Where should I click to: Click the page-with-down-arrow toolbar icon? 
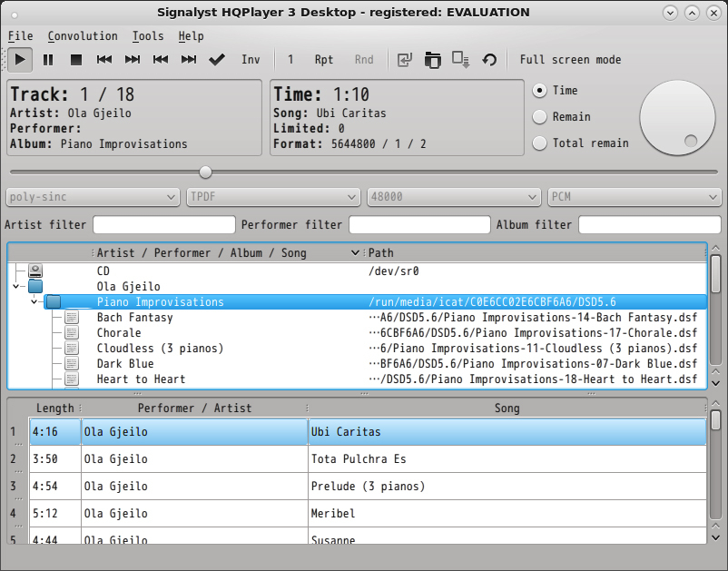460,60
